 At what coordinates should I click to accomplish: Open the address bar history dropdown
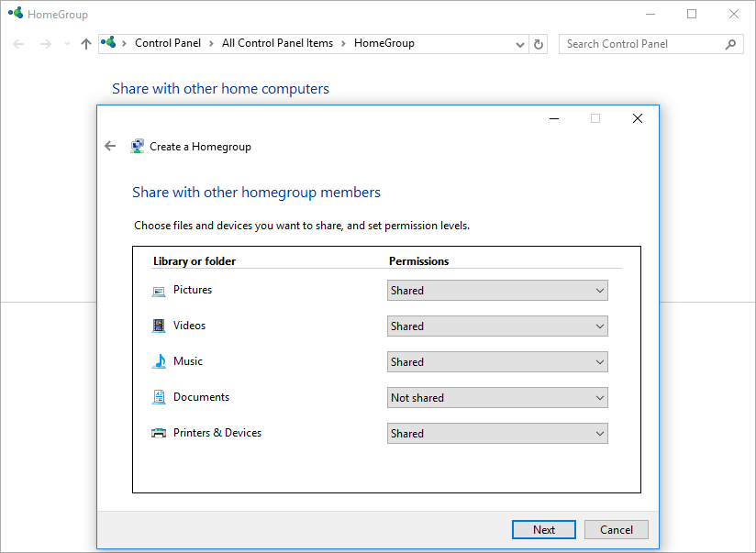coord(520,44)
